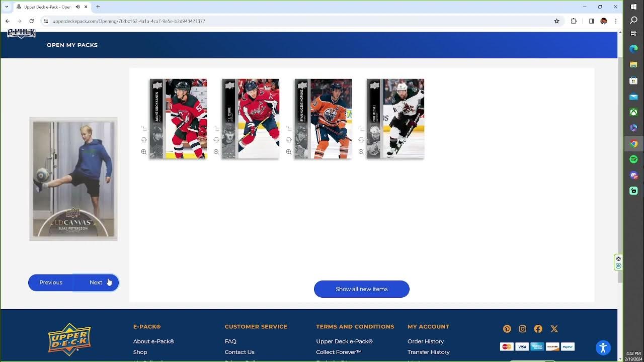Open Windows Search in the taskbar
The height and width of the screenshot is (362, 644).
pyautogui.click(x=633, y=20)
